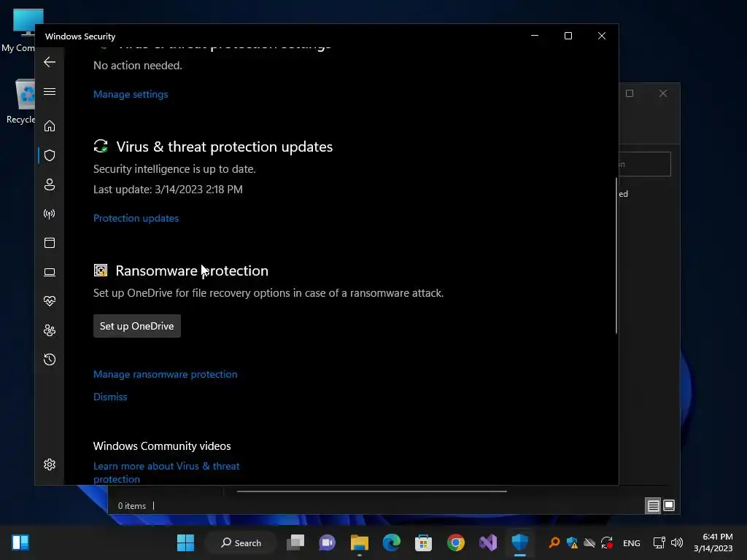Open the Windows Start menu
Image resolution: width=747 pixels, height=560 pixels.
[185, 542]
